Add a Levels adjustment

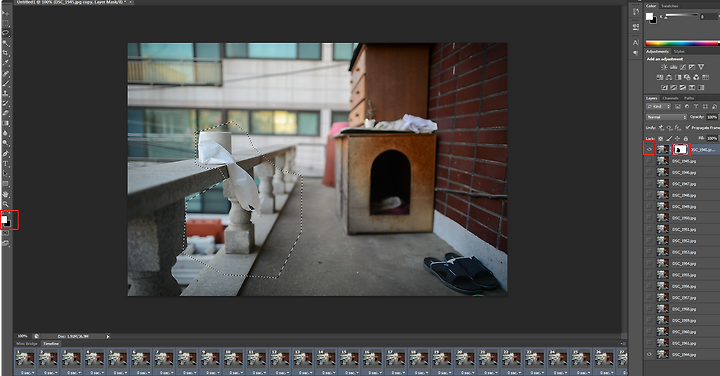[x=674, y=67]
